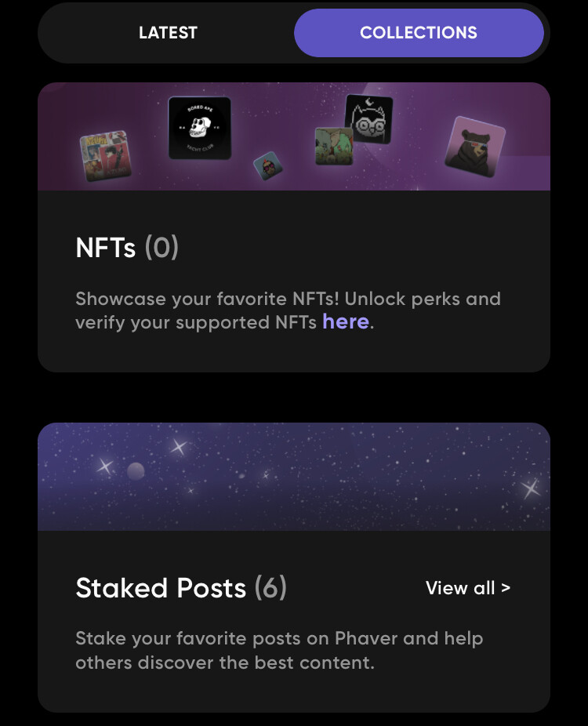This screenshot has width=588, height=726.
Task: Click the chevron beside View all
Action: pos(506,589)
